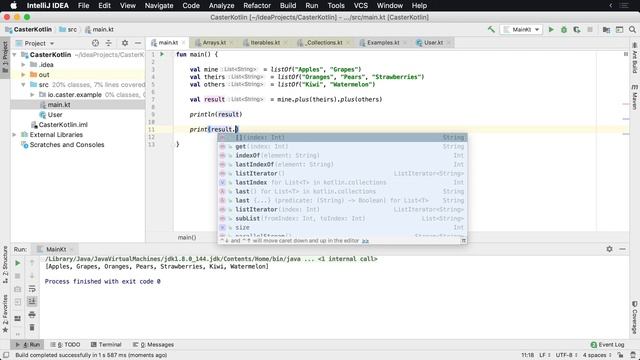Collapse all icon in Project panel header
640x360 pixels.
click(x=109, y=43)
